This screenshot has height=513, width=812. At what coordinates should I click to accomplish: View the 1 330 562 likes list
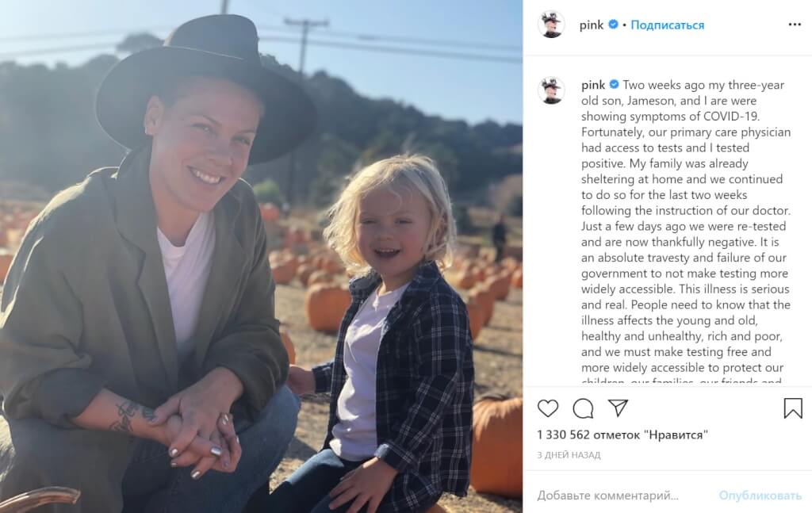coord(622,435)
